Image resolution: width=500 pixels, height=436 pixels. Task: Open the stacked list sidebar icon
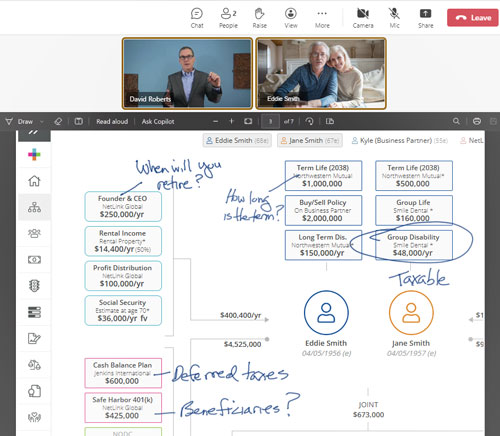point(34,312)
